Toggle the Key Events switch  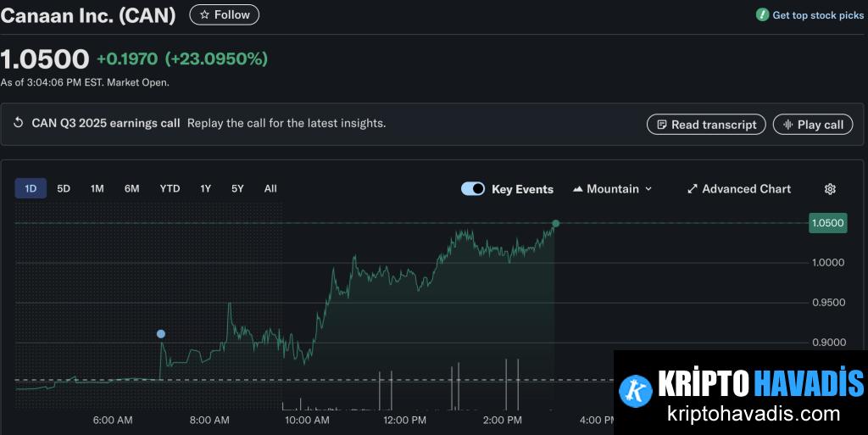[x=473, y=189]
